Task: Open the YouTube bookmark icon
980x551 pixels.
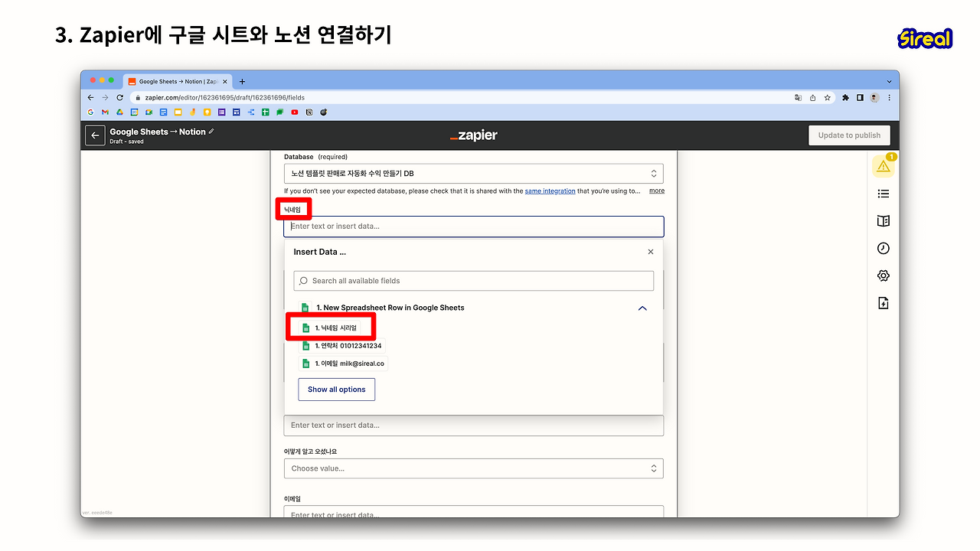Action: tap(295, 112)
